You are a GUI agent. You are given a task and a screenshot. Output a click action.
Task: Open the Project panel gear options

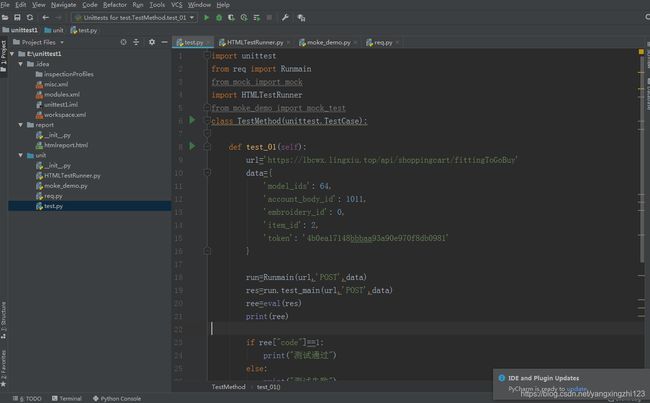(152, 42)
